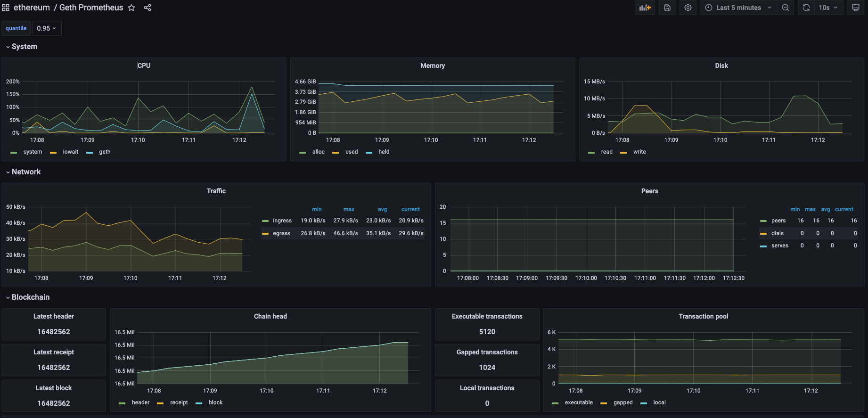Screen dimensions: 868x418
Task: Share the dashboard via share icon
Action: pyautogui.click(x=147, y=8)
